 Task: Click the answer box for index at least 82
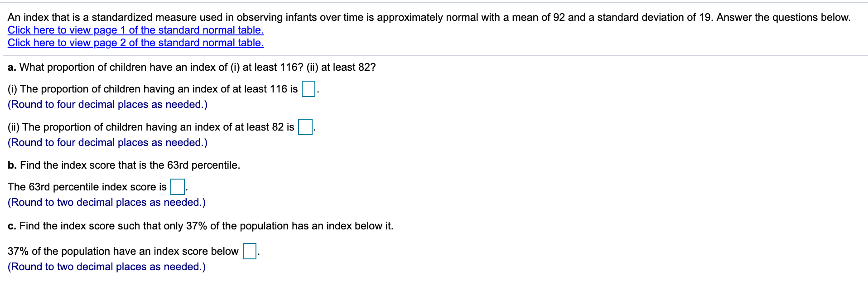tap(305, 127)
